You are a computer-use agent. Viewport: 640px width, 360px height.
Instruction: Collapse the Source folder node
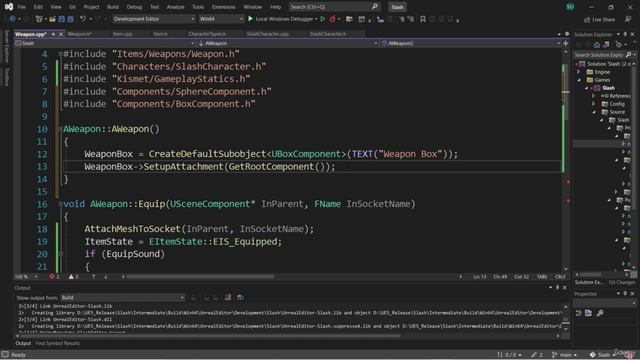(x=594, y=112)
